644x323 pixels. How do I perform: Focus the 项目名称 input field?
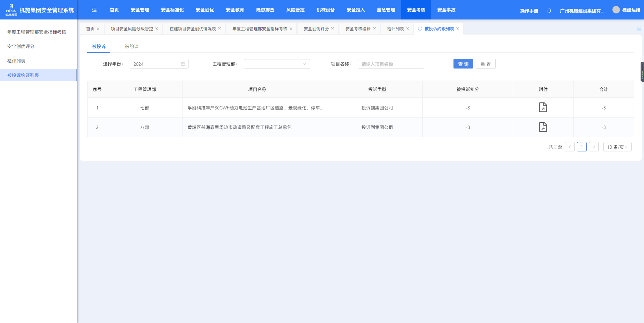point(391,64)
